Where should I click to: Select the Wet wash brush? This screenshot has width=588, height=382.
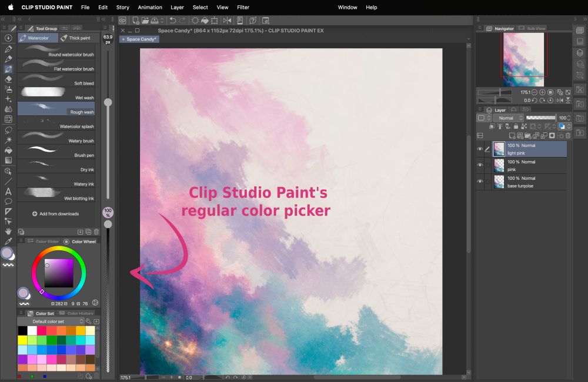[x=56, y=94]
